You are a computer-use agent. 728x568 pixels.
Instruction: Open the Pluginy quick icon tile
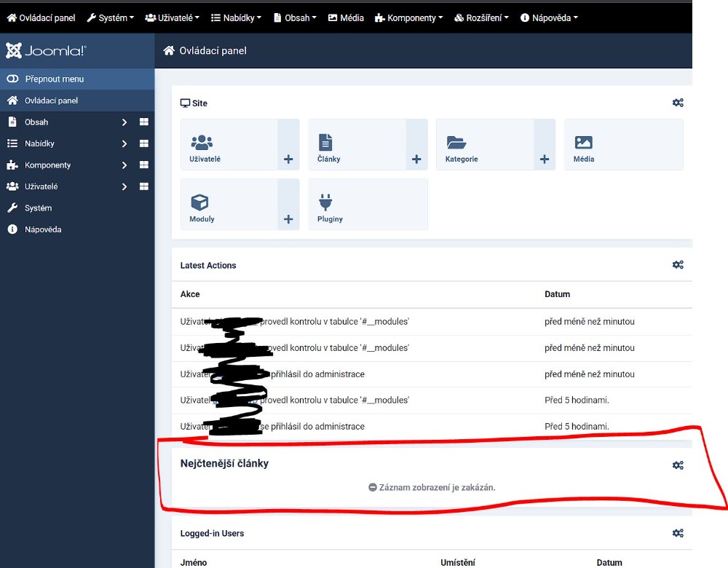368,205
